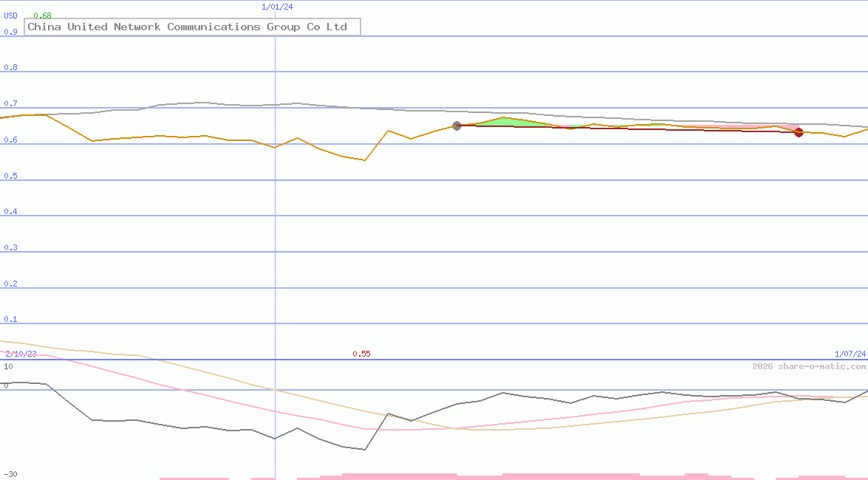Click the 0.2 y-axis label
Viewport: 868px width, 480px height.
point(10,284)
